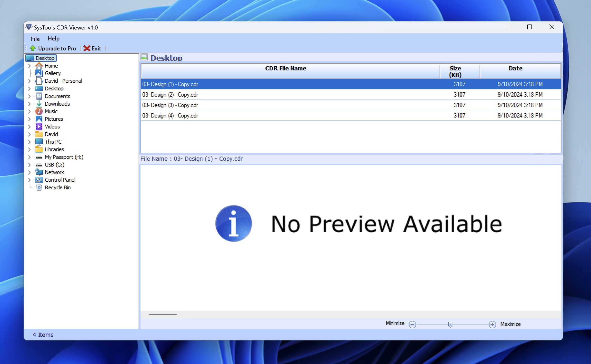The image size is (591, 364).
Task: Sort by Size (KB) column header
Action: click(460, 71)
